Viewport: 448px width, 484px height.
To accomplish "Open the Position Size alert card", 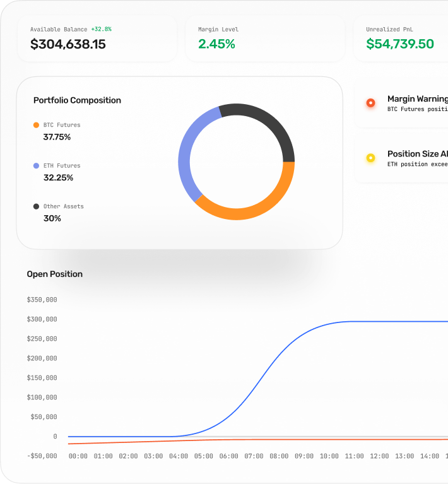I will click(401, 158).
